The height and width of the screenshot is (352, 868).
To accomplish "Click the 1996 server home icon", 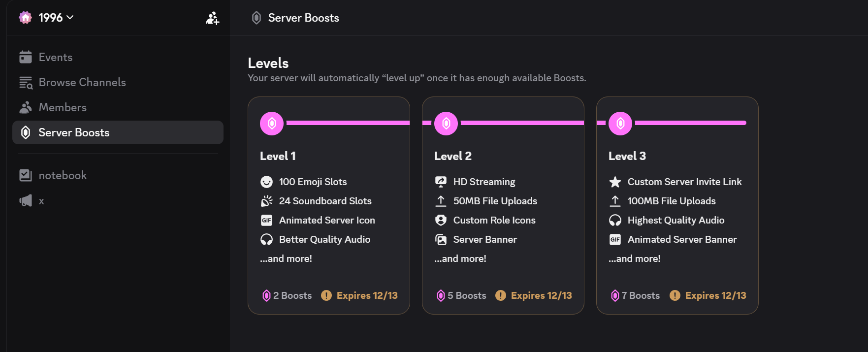I will (25, 18).
